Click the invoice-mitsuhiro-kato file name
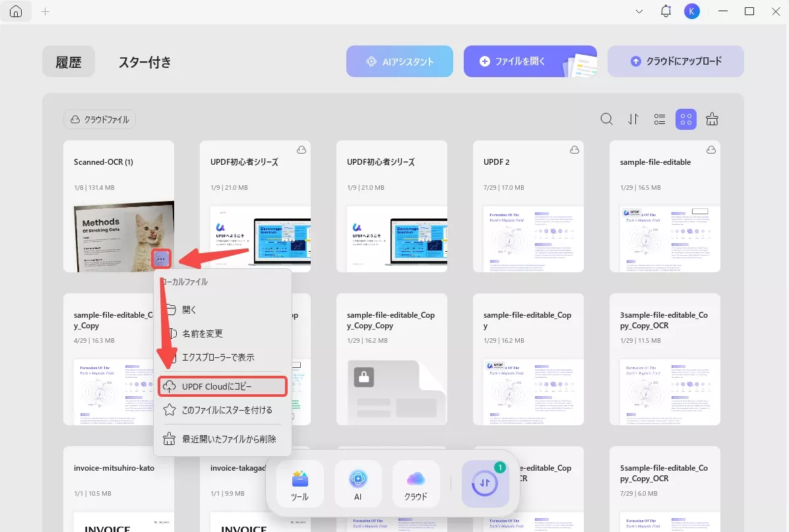Viewport: 789px width, 532px height. 114,467
